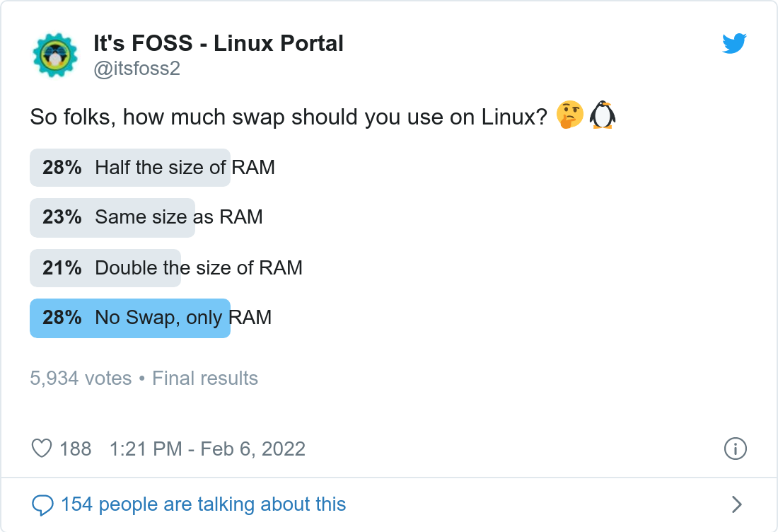Click the It's FOSS profile avatar

tap(54, 55)
